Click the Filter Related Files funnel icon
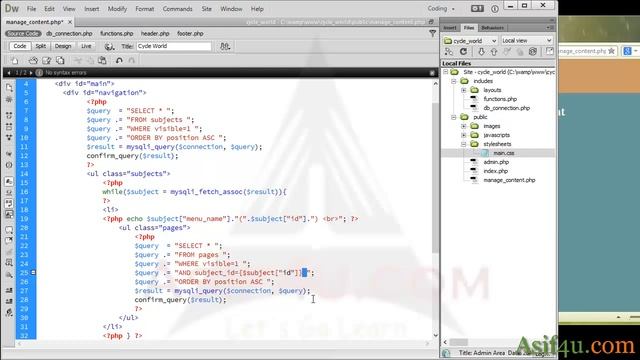Viewport: 640px width, 360px height. tap(433, 33)
